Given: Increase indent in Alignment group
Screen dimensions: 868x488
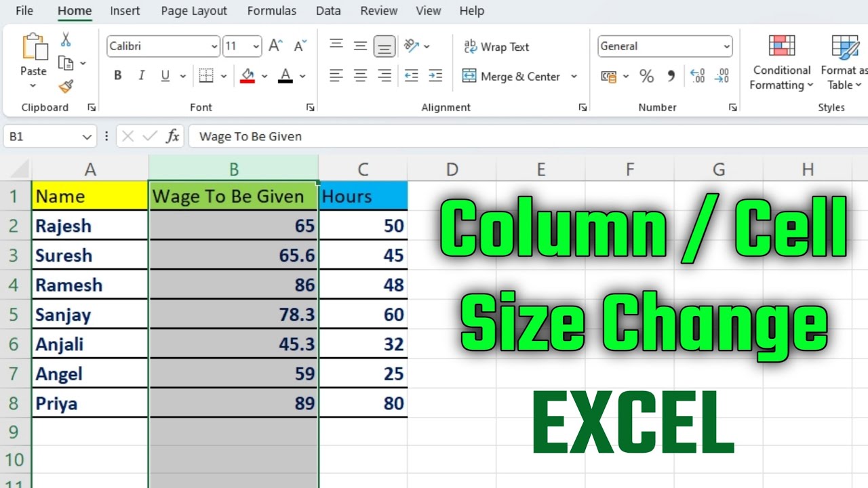Looking at the screenshot, I should [436, 76].
